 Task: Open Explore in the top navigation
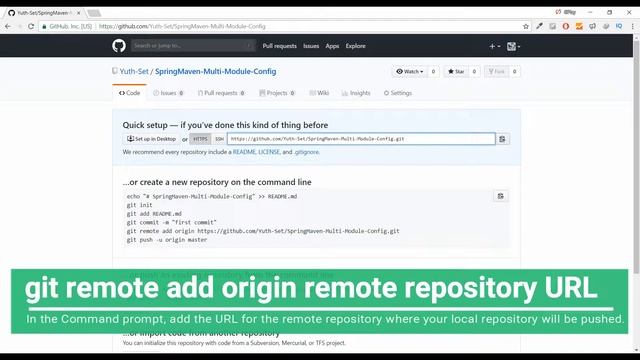coord(356,46)
